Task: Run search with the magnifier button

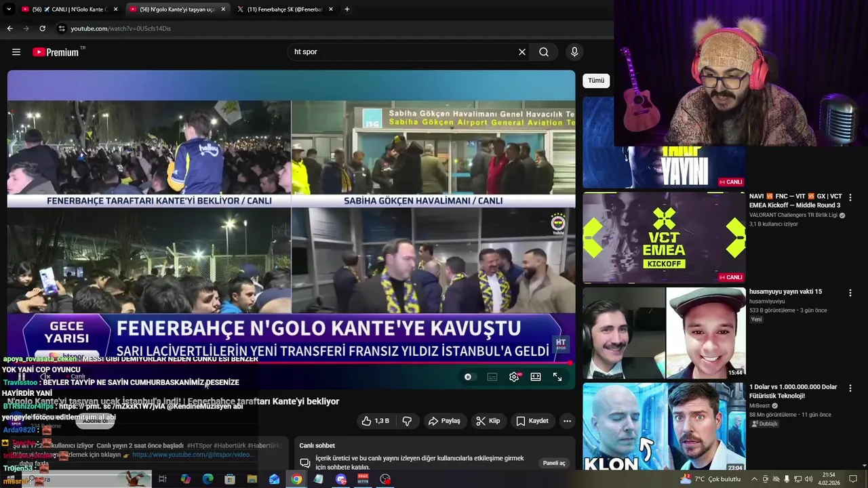Action: pos(544,52)
